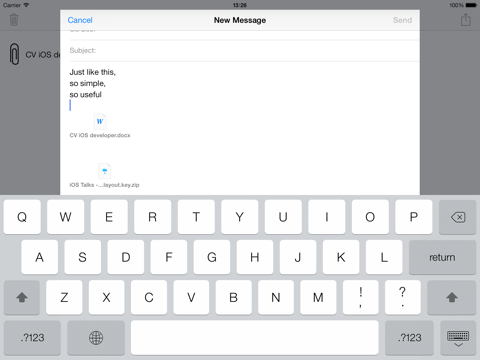This screenshot has height=360, width=480.
Task: Tap the left shift key
Action: click(22, 297)
